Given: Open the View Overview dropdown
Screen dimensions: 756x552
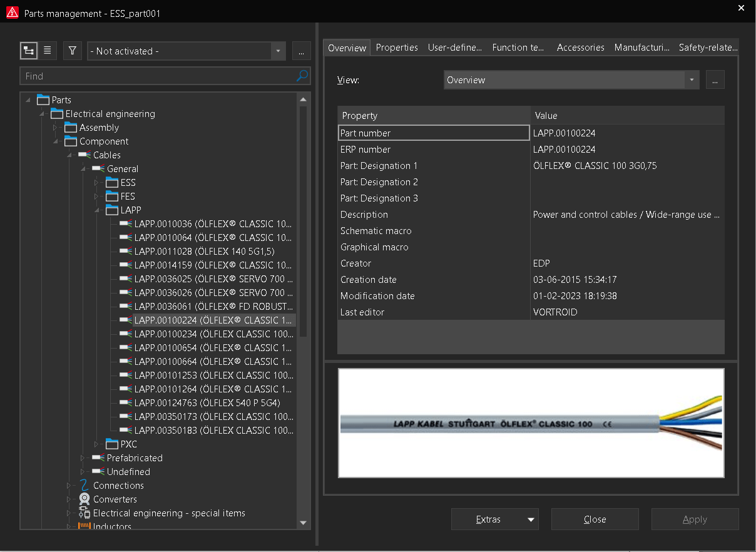Looking at the screenshot, I should pyautogui.click(x=692, y=80).
